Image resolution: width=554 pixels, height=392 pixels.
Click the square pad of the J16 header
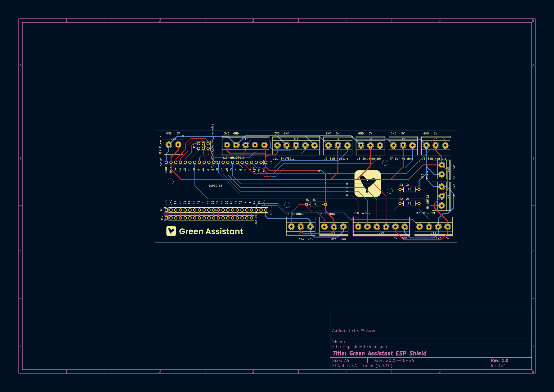pos(198,148)
